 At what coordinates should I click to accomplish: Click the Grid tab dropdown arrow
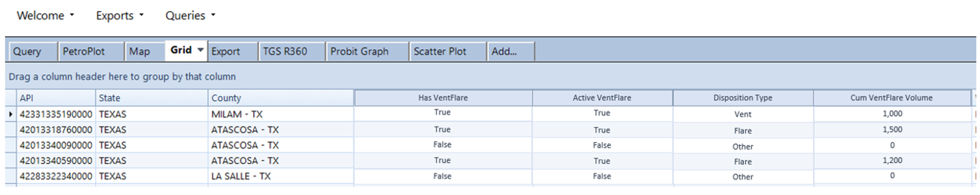point(200,50)
